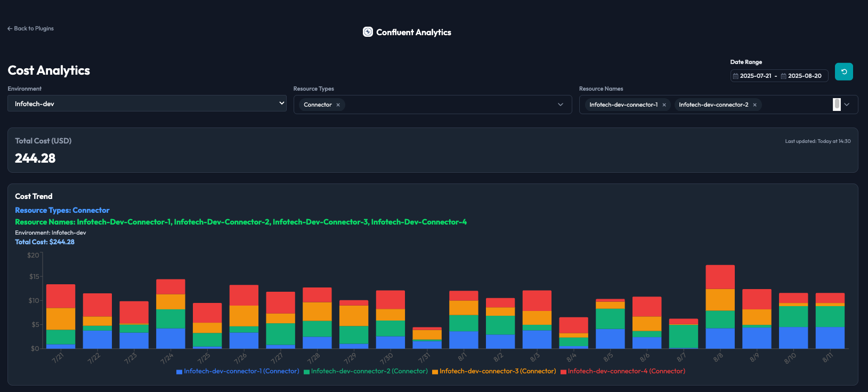Image resolution: width=868 pixels, height=392 pixels.
Task: Click the red Infotech-dev-connector-4 legend swatch
Action: tap(563, 372)
